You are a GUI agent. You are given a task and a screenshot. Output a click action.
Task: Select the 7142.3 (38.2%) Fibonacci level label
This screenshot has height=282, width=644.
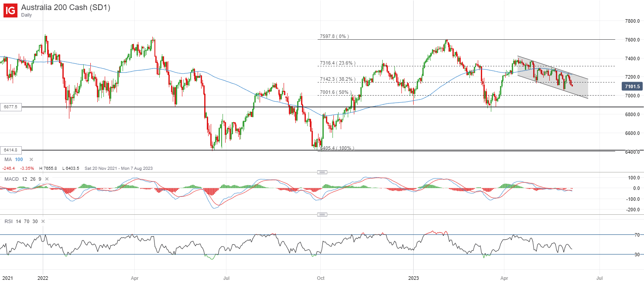[338, 79]
